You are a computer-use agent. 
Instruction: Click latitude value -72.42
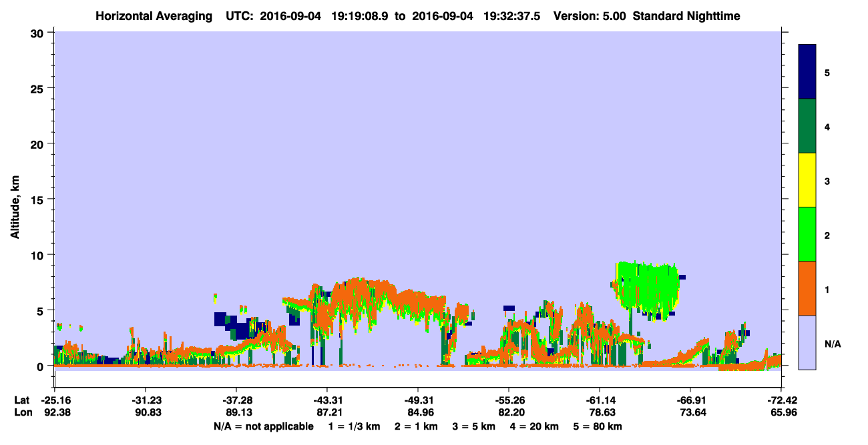781,400
